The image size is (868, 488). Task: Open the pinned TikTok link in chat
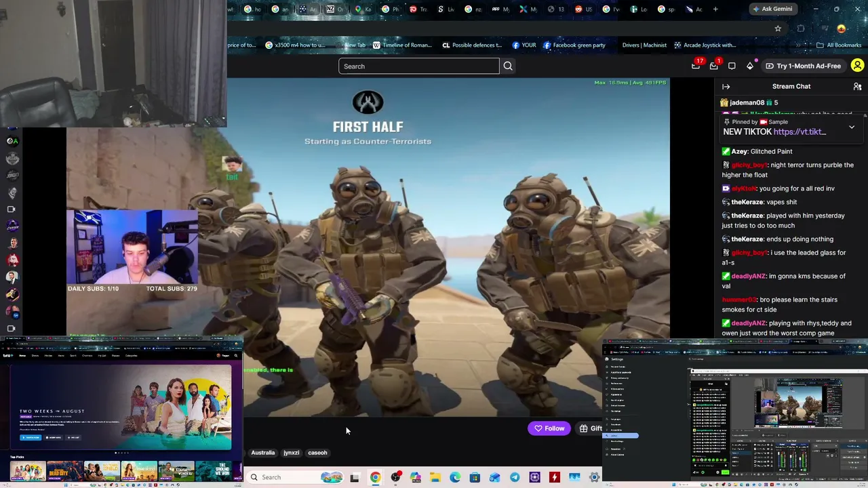click(800, 132)
